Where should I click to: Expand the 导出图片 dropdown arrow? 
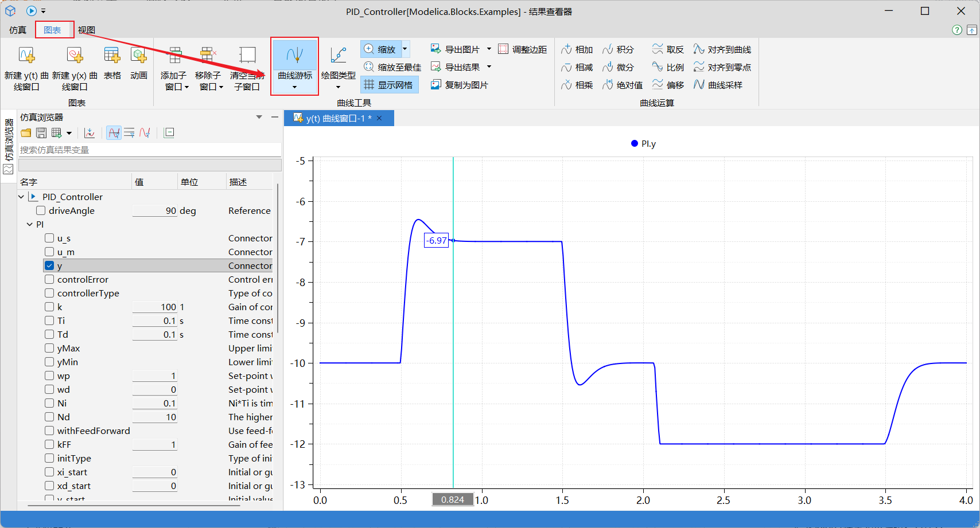pyautogui.click(x=489, y=49)
